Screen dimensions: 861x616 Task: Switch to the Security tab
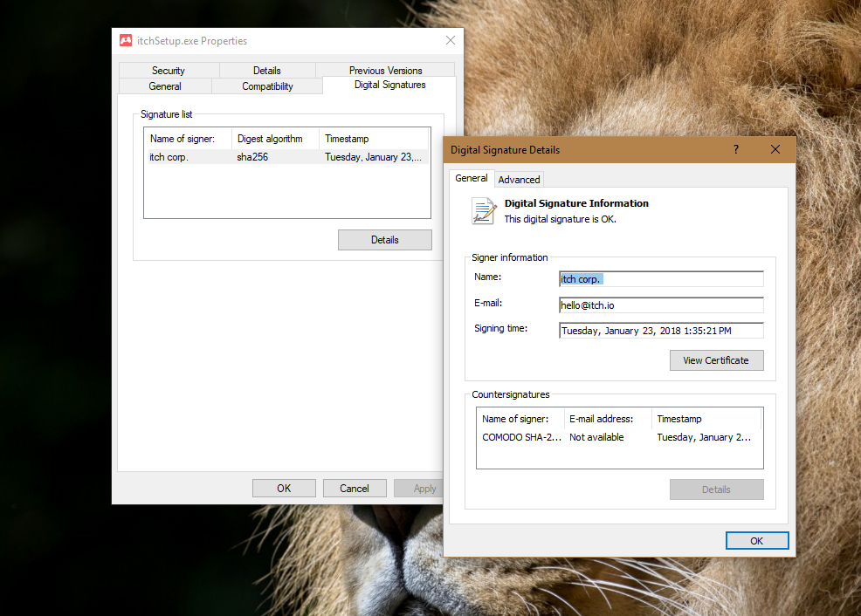[169, 71]
